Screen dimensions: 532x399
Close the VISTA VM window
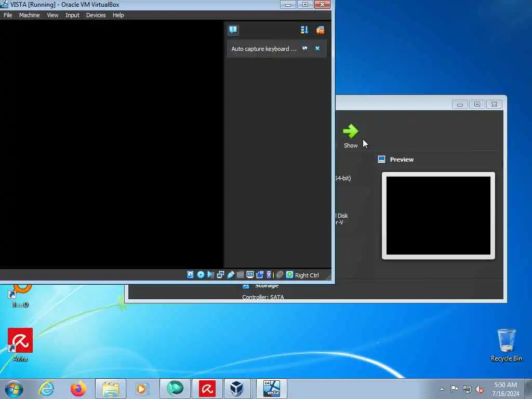point(322,4)
